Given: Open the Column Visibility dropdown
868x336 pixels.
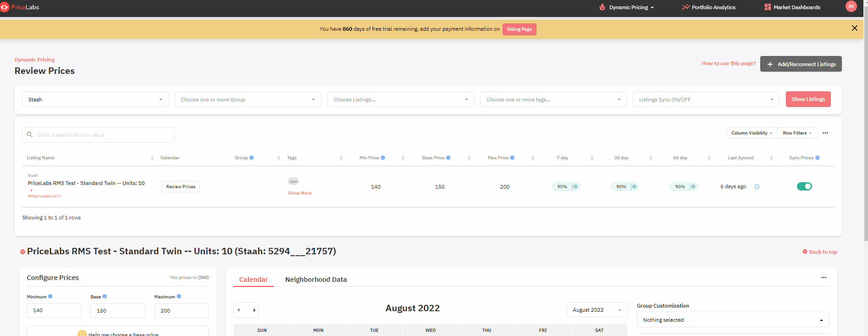Looking at the screenshot, I should tap(752, 133).
